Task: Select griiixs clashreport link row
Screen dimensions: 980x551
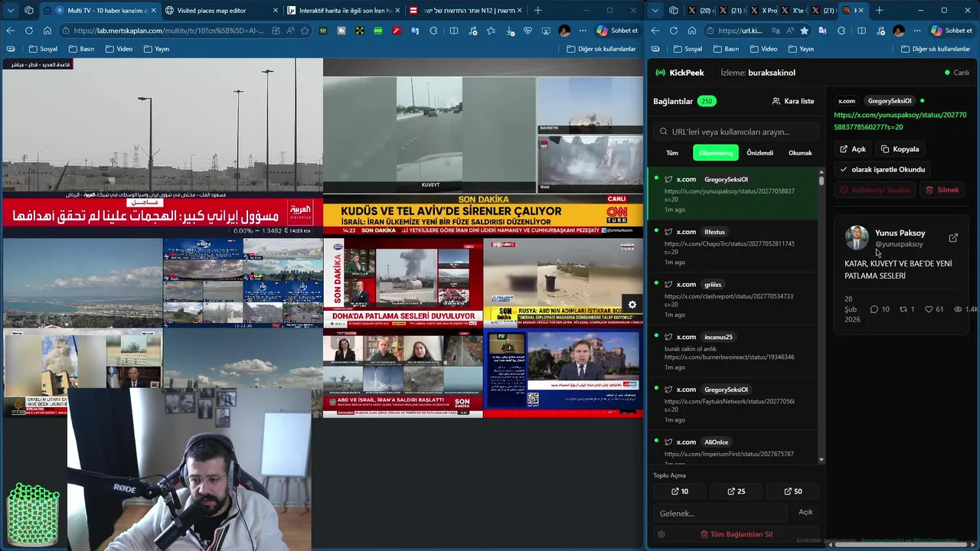Action: pos(733,299)
